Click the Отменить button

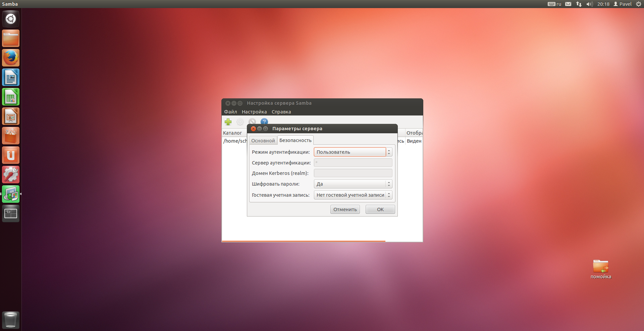coord(345,209)
